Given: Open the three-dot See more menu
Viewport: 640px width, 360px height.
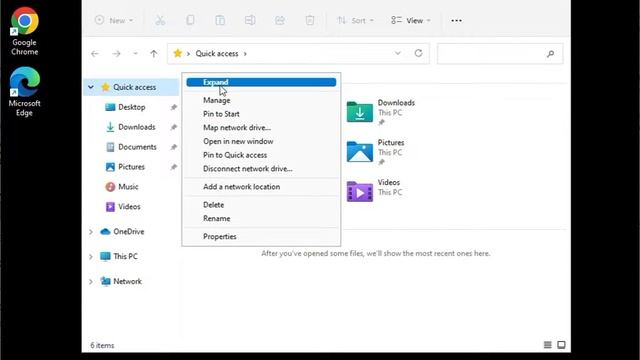Looking at the screenshot, I should pos(456,20).
